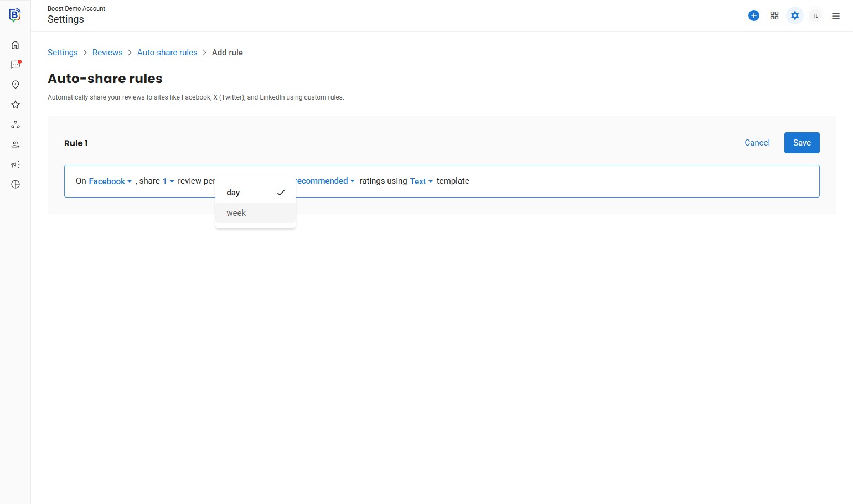Expand the Facebook platform dropdown

[x=110, y=181]
